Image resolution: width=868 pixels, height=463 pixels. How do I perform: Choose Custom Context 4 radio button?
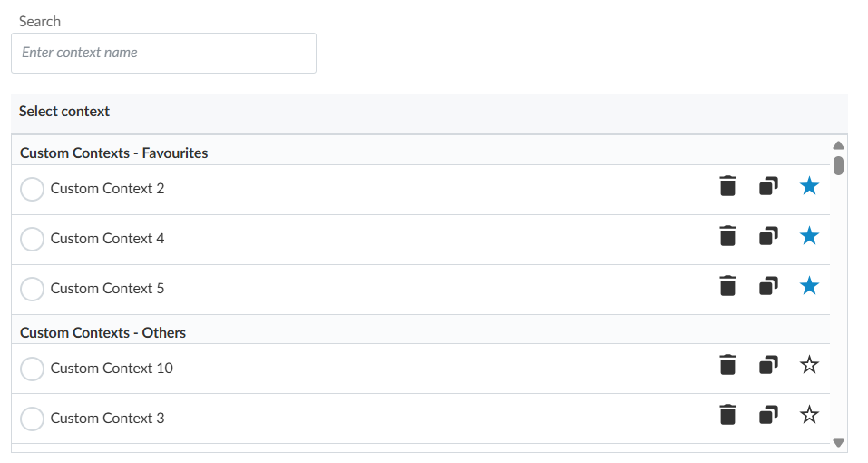pyautogui.click(x=32, y=239)
